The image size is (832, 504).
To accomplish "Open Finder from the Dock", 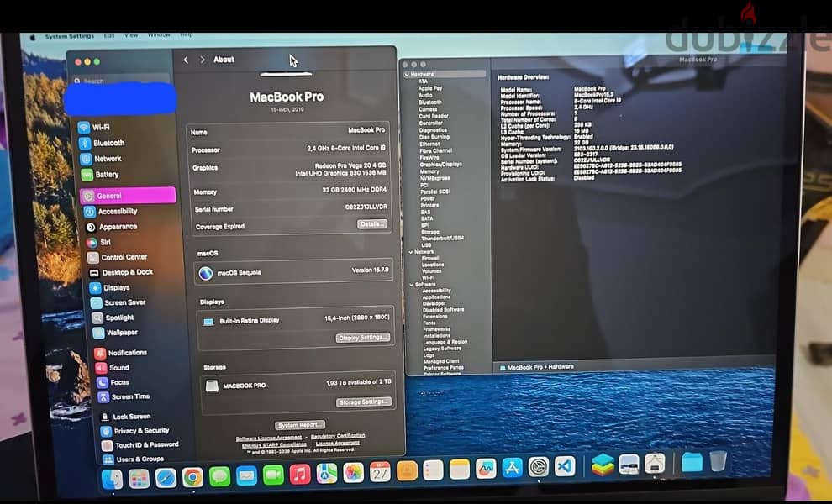I will click(112, 480).
